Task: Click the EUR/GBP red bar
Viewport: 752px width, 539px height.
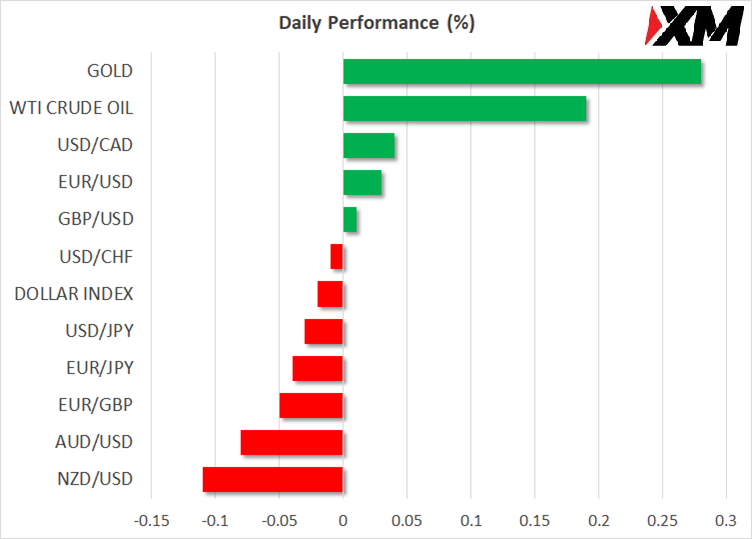Action: (x=311, y=405)
